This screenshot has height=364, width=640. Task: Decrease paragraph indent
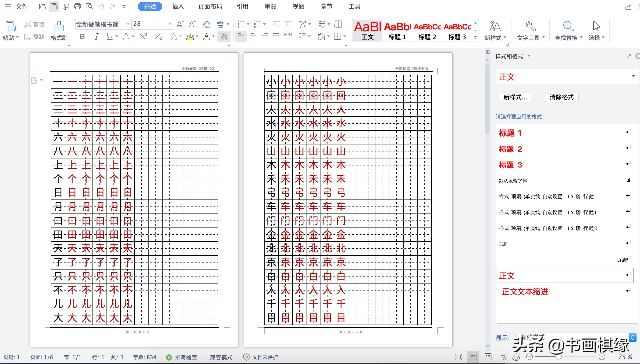coord(276,24)
